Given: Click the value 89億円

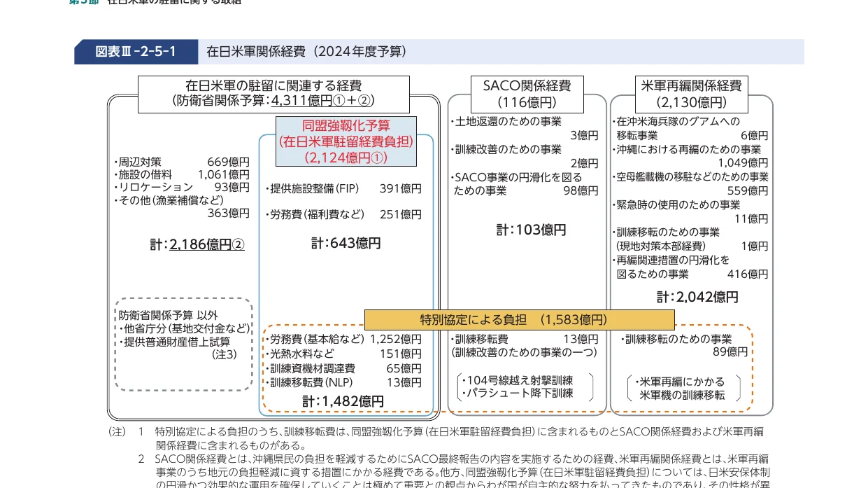Looking at the screenshot, I should [x=730, y=351].
